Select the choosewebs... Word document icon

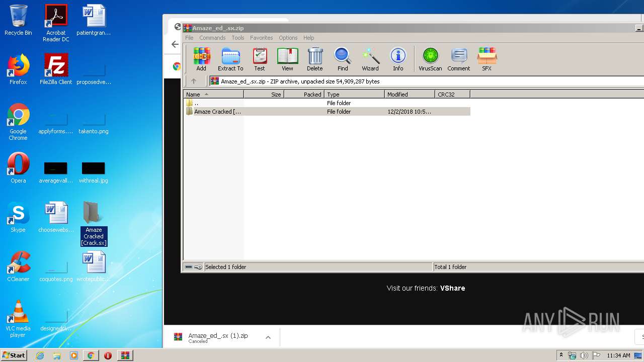[x=56, y=217]
